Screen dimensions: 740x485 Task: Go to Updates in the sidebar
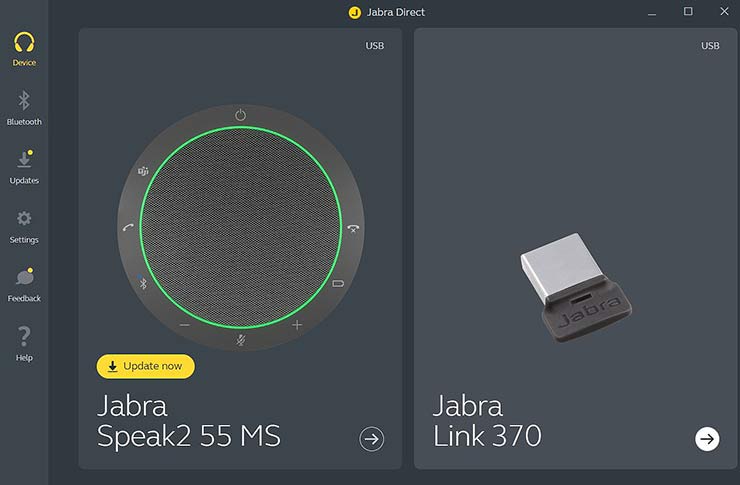tap(24, 167)
